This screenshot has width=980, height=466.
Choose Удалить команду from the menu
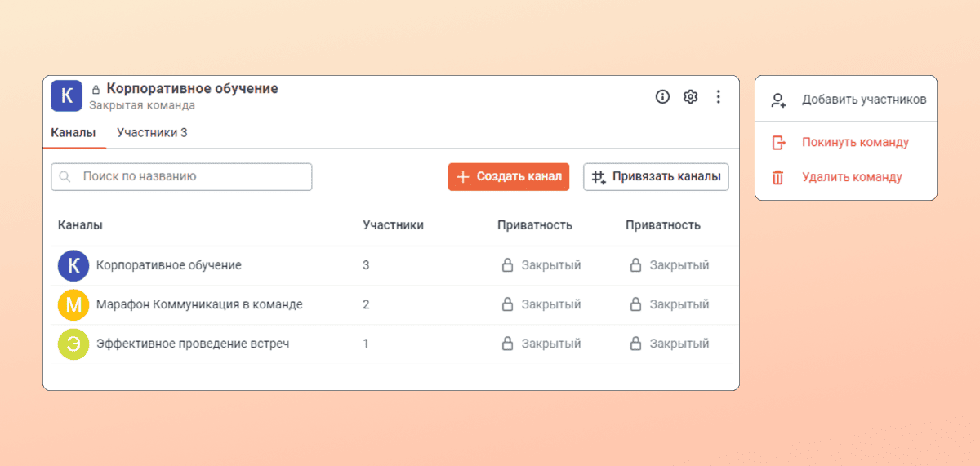[x=852, y=177]
